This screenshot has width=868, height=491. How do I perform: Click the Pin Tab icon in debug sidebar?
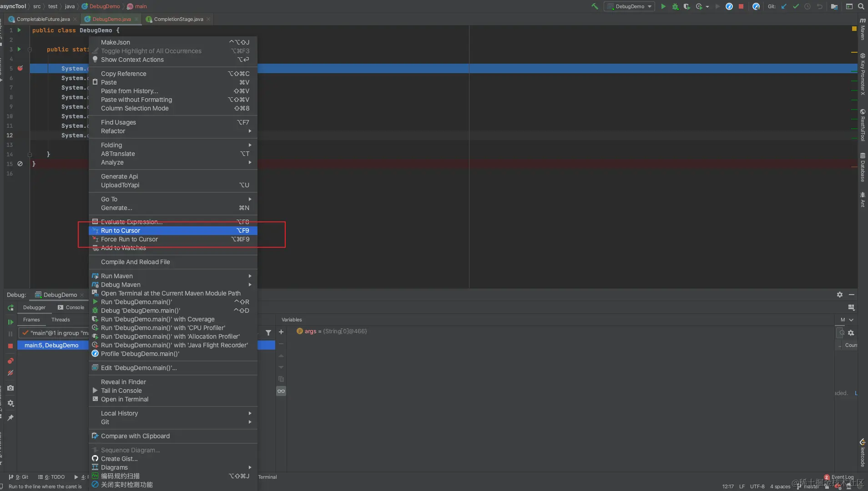pyautogui.click(x=10, y=417)
